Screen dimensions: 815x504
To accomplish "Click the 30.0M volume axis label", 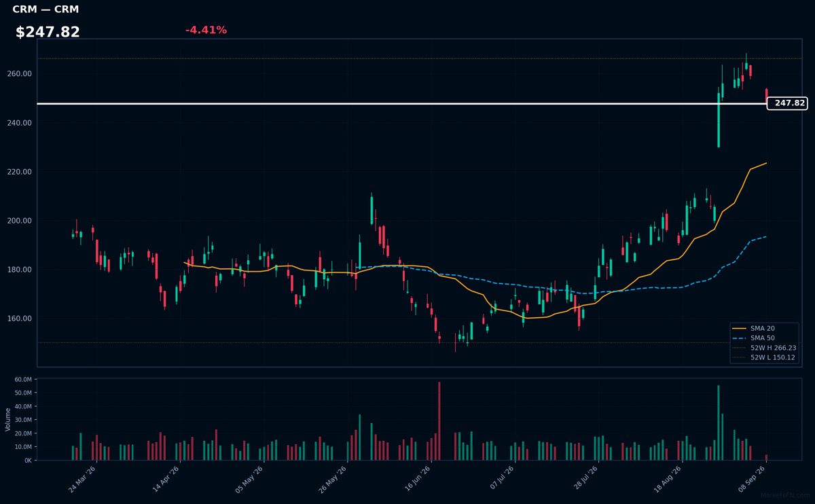I will (22, 420).
